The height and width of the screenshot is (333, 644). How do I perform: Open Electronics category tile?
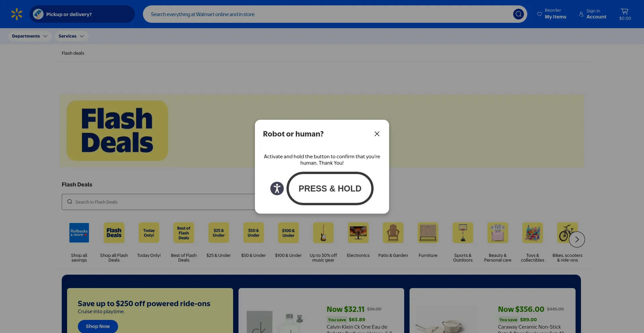click(358, 240)
